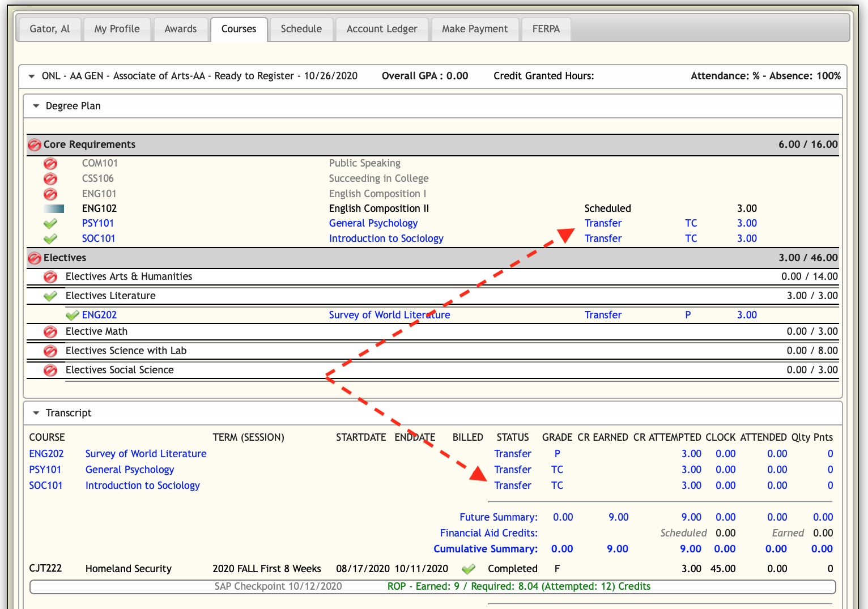
Task: Click the green checkmark beside SOC101
Action: tap(50, 239)
